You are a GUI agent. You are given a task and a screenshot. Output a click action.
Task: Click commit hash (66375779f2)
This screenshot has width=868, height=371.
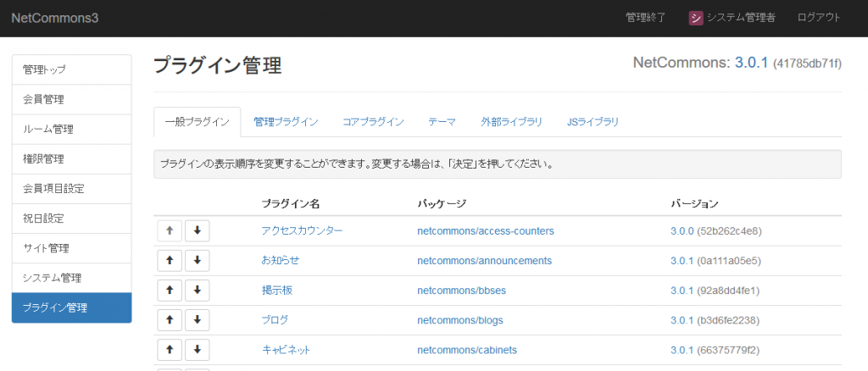(728, 350)
